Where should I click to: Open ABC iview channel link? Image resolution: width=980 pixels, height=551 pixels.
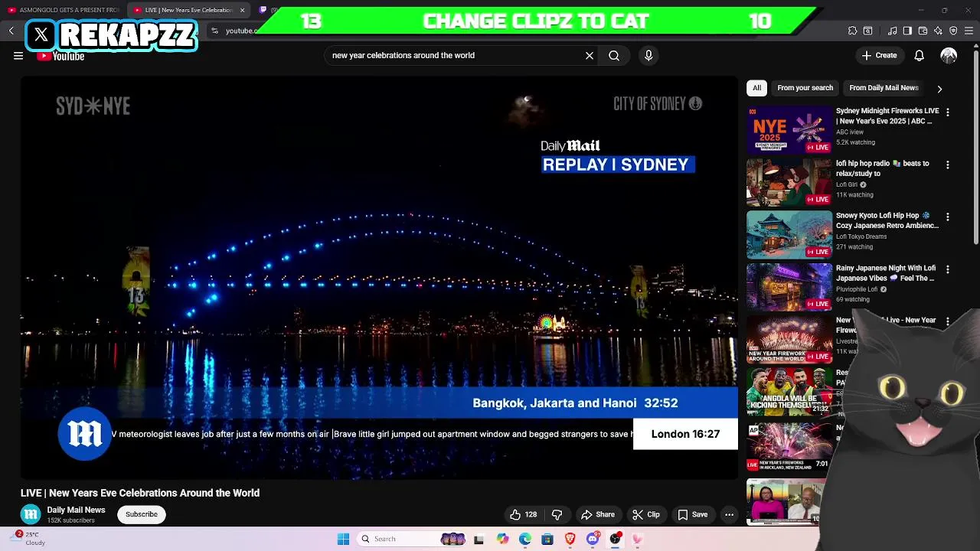pos(850,132)
